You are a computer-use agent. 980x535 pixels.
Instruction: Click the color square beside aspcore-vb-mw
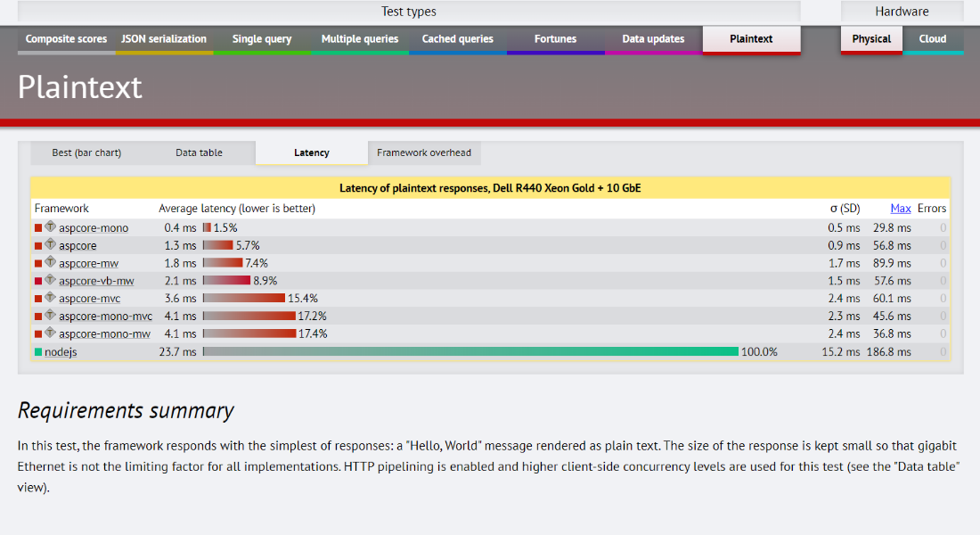click(x=38, y=282)
